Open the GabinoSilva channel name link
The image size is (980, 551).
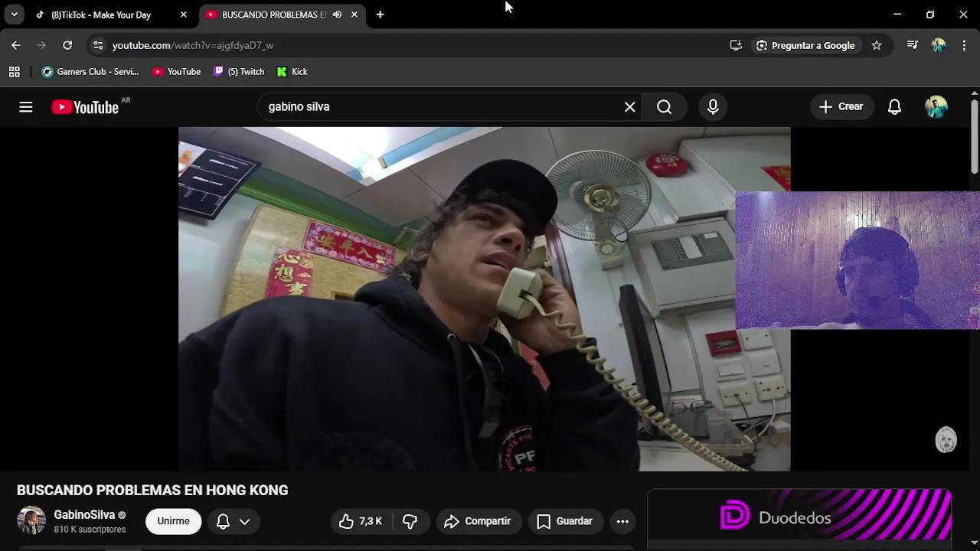[x=84, y=515]
